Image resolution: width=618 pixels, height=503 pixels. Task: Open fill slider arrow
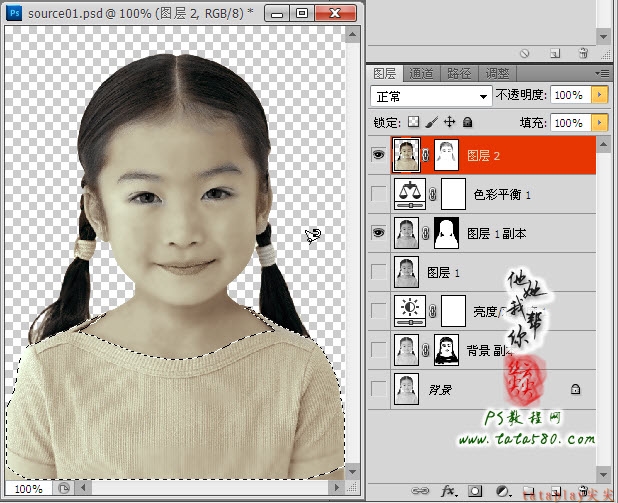point(599,123)
